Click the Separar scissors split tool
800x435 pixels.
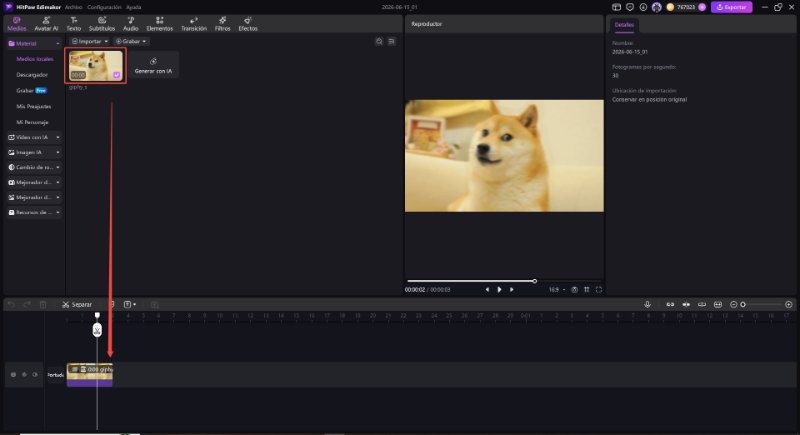(77, 304)
